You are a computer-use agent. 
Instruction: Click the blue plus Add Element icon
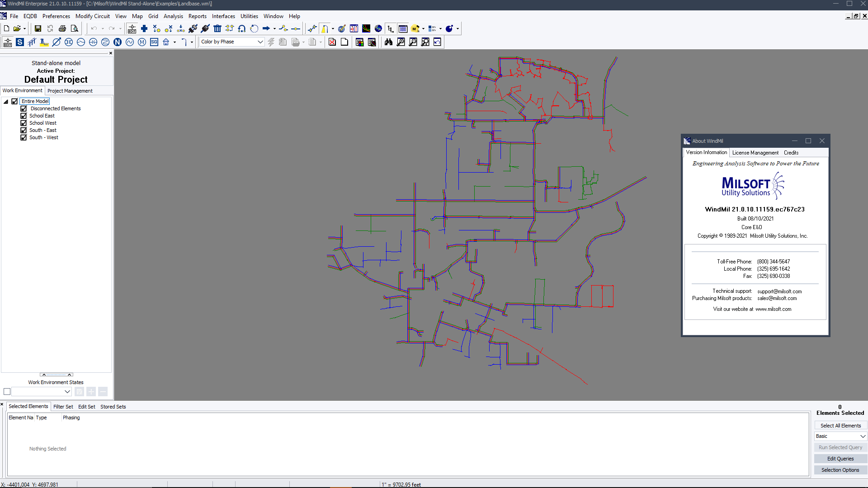[144, 28]
